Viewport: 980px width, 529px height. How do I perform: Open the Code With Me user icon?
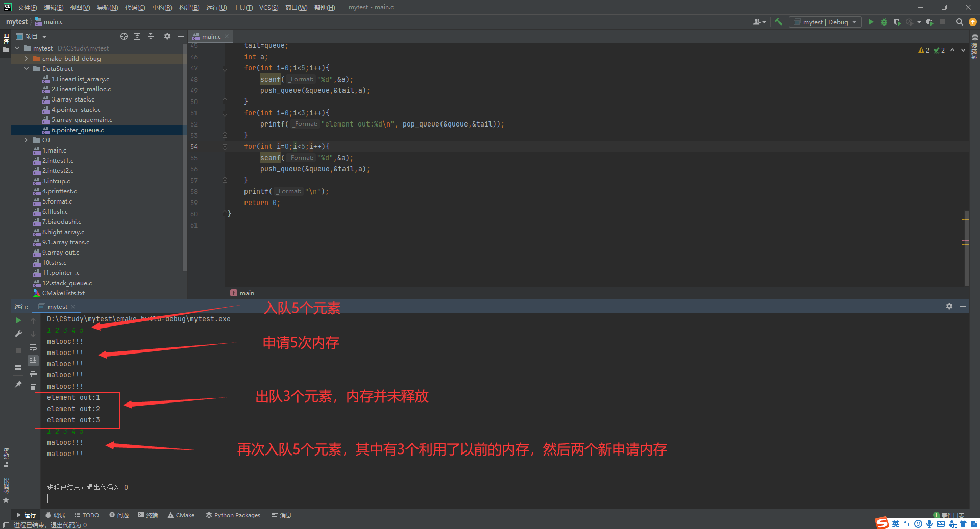coord(759,22)
